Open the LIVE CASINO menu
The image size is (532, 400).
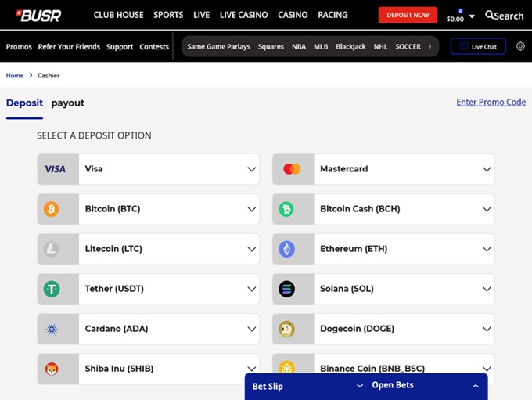243,15
